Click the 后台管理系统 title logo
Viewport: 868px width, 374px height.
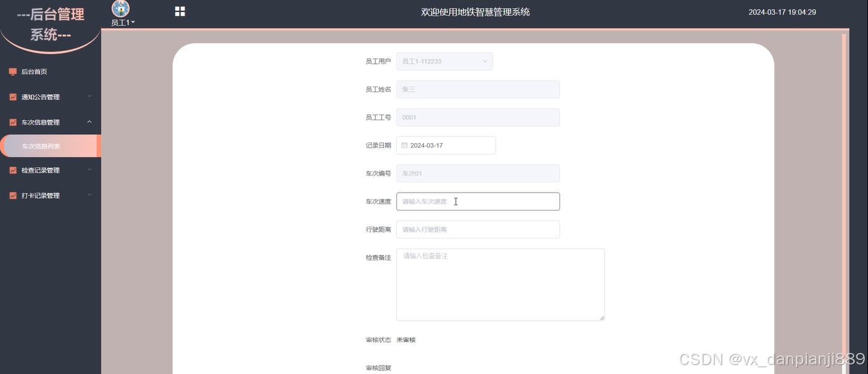coord(50,24)
